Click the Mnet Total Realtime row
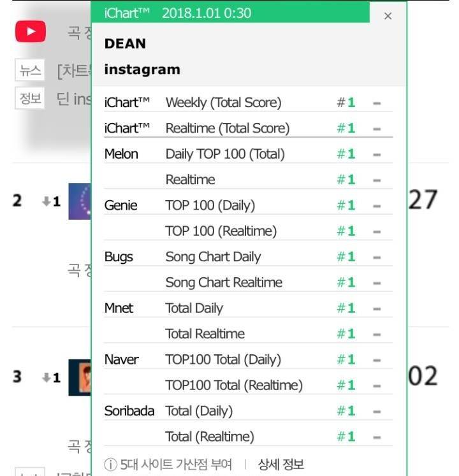Image resolution: width=459 pixels, height=476 pixels. (248, 334)
